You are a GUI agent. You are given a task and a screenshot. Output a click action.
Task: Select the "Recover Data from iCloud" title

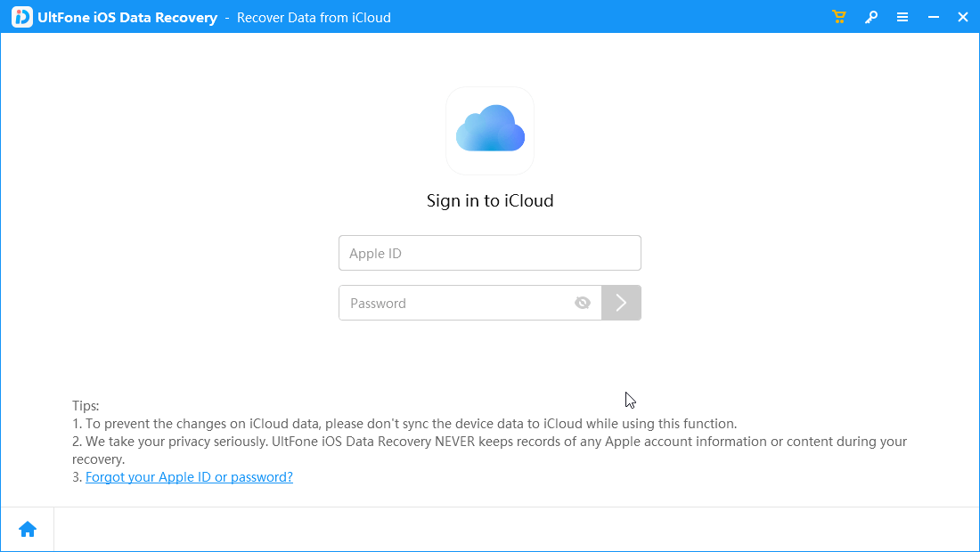[x=314, y=17]
